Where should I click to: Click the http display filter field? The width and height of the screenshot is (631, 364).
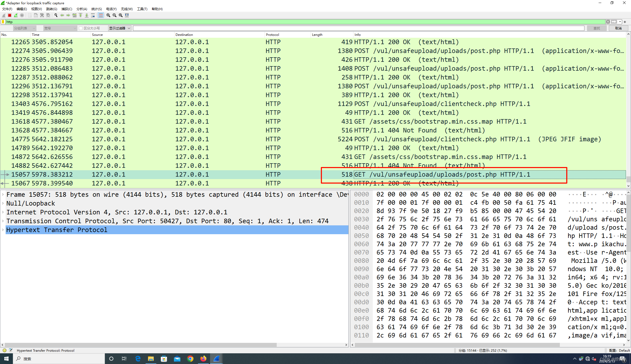tap(305, 22)
